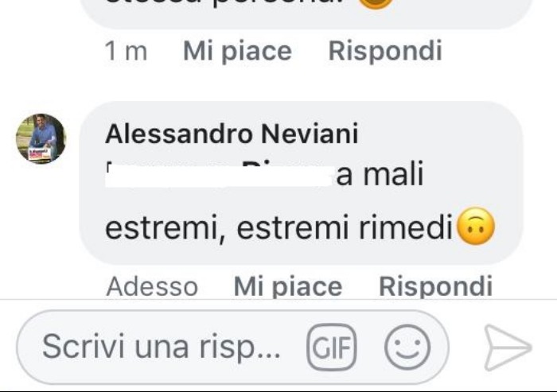
Task: Open the Alessandro Neviani name link
Action: 232,134
